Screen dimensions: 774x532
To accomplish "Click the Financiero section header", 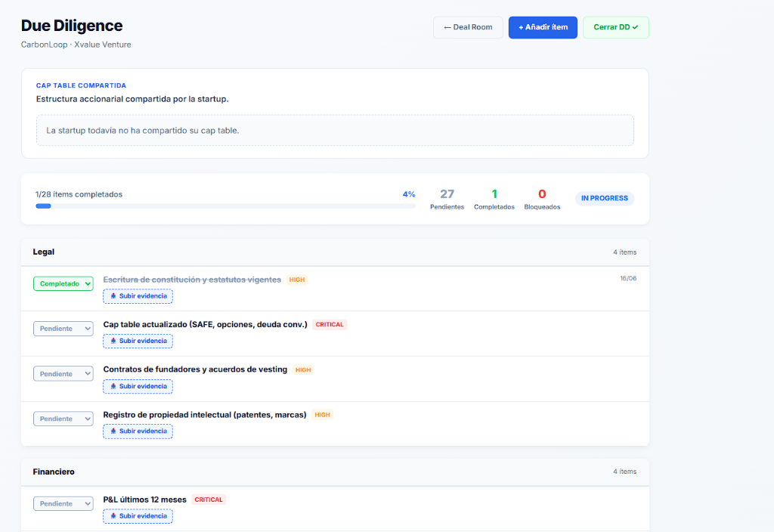I will click(335, 472).
